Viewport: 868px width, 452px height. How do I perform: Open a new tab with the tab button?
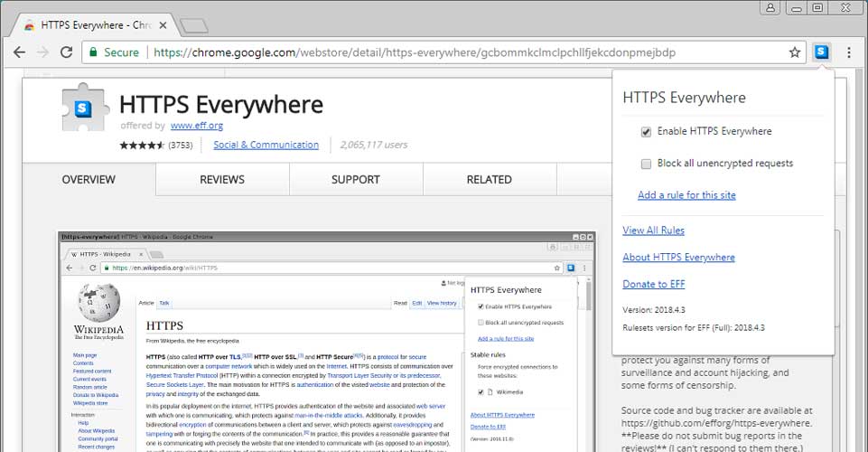coord(194,25)
